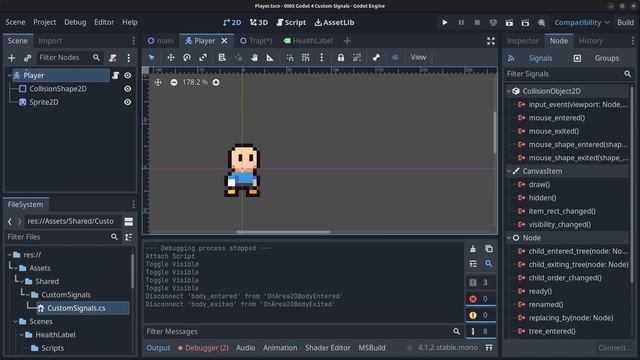
Task: Open the Debug menu
Action: point(75,22)
